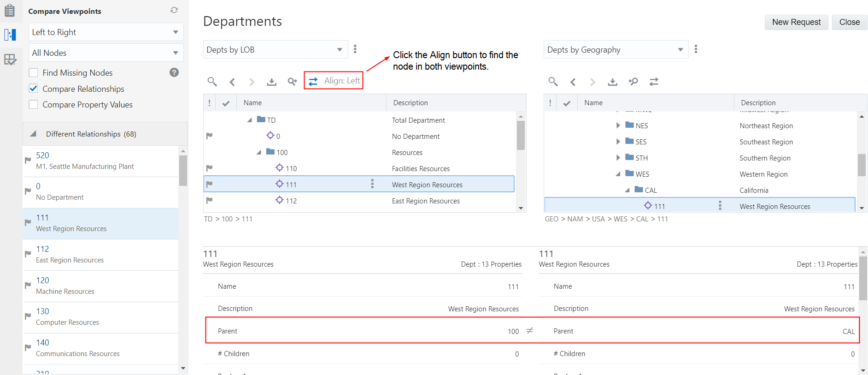
Task: Click the search icon in Depts by Geography toolbar
Action: click(x=553, y=82)
